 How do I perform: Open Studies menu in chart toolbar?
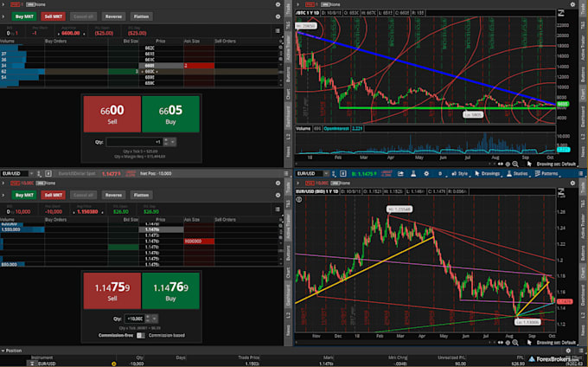pyautogui.click(x=517, y=174)
